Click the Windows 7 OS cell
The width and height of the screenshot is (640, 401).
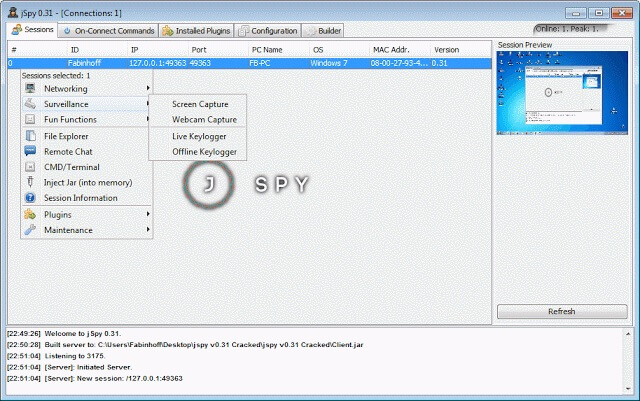point(339,63)
